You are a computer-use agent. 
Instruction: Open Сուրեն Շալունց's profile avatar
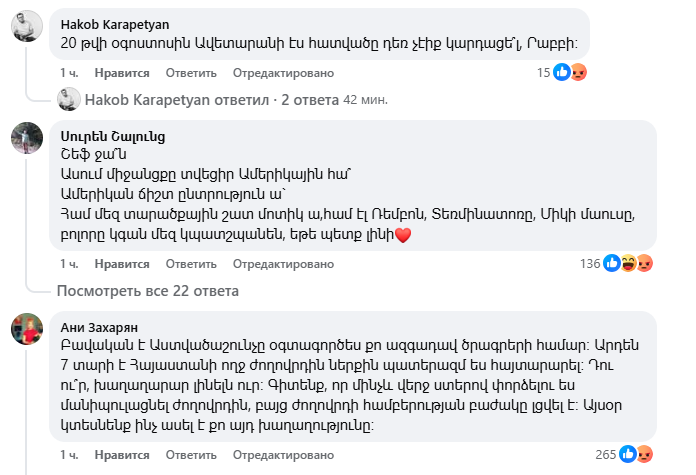pyautogui.click(x=26, y=141)
